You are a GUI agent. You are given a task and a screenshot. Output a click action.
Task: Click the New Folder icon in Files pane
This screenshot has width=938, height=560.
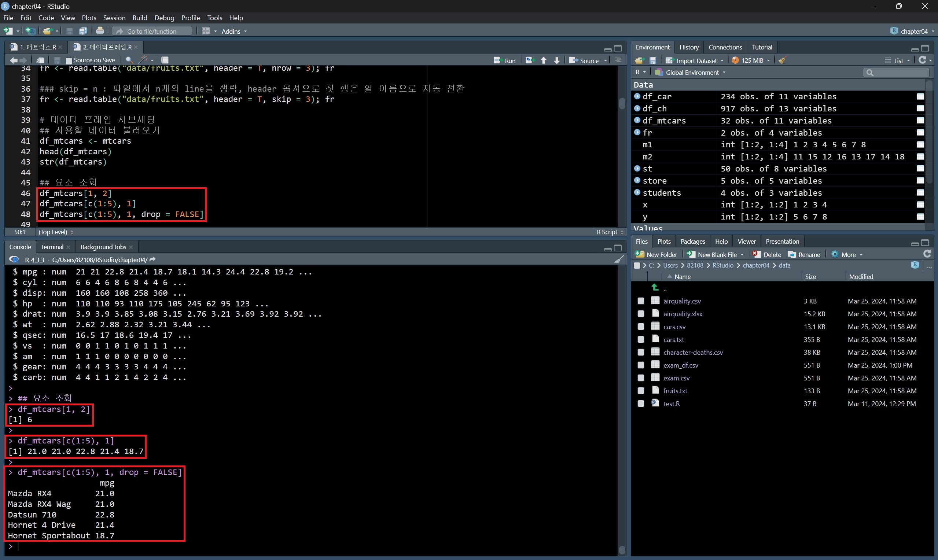pyautogui.click(x=640, y=254)
